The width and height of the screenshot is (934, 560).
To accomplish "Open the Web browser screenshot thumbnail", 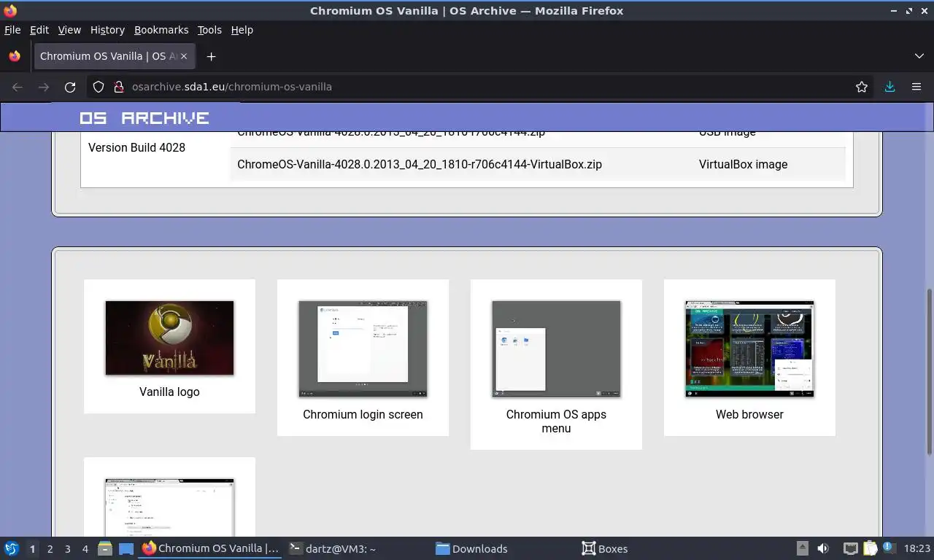I will tap(749, 349).
